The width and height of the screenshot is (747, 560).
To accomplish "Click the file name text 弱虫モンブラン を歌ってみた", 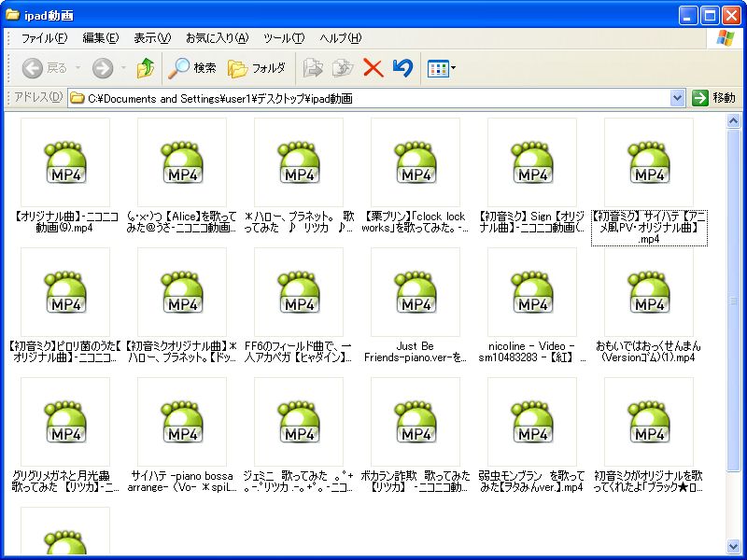I will pyautogui.click(x=531, y=481).
